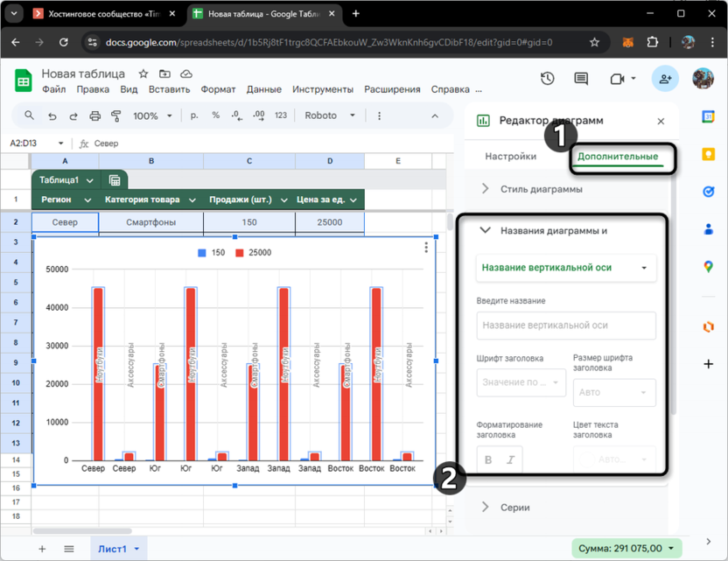
Task: Open Google Maps side panel icon
Action: (x=709, y=267)
